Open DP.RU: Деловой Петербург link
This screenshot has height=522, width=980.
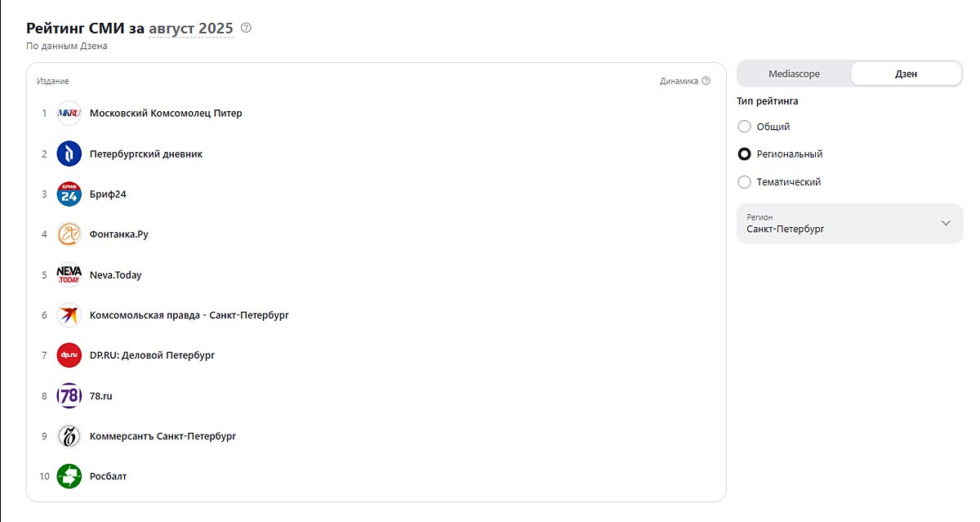click(152, 355)
